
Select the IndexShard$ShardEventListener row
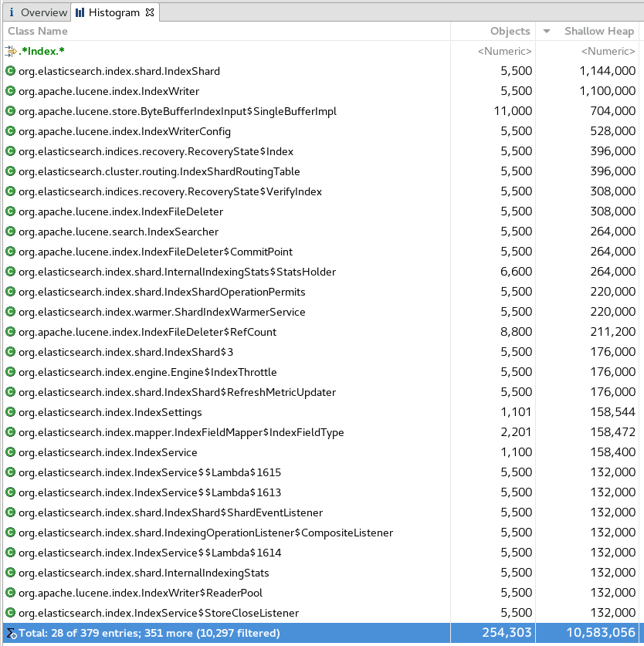[321, 512]
